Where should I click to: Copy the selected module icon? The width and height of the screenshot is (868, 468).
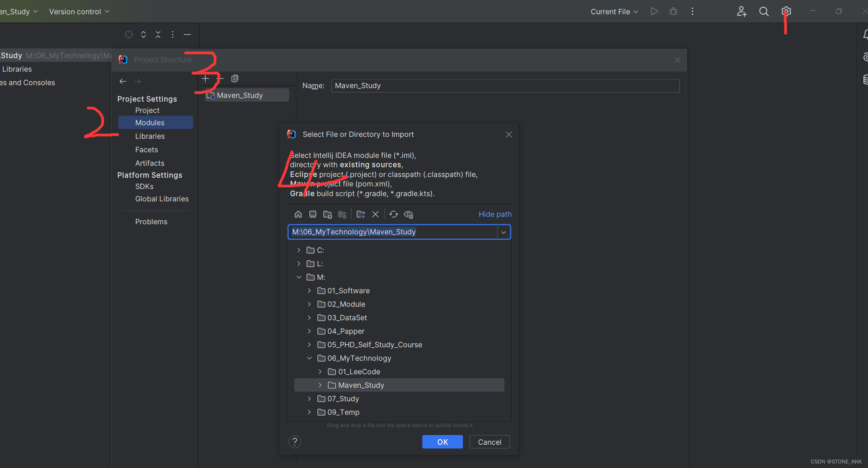point(235,78)
